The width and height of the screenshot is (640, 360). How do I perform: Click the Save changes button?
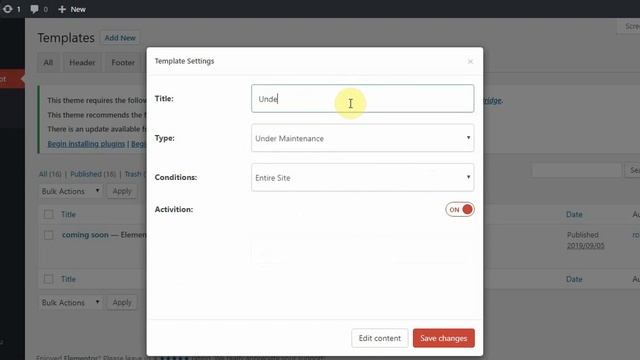(x=444, y=338)
